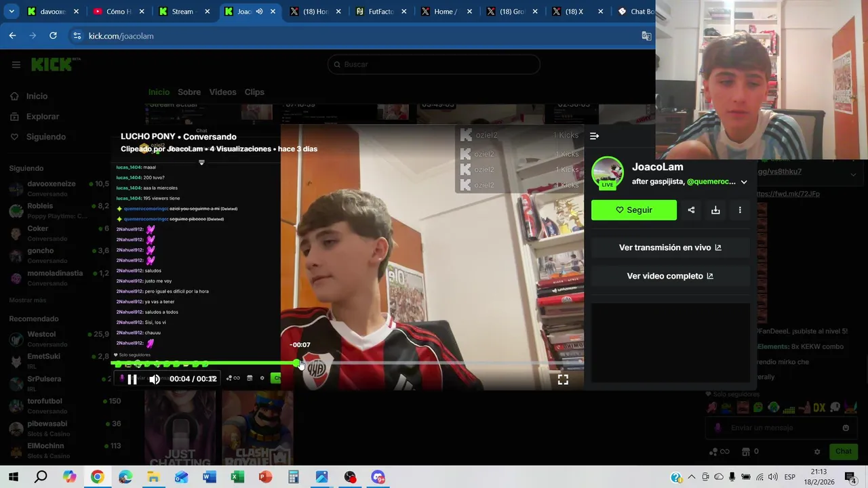
Task: Show hidden system tray icons chevron
Action: 692,477
